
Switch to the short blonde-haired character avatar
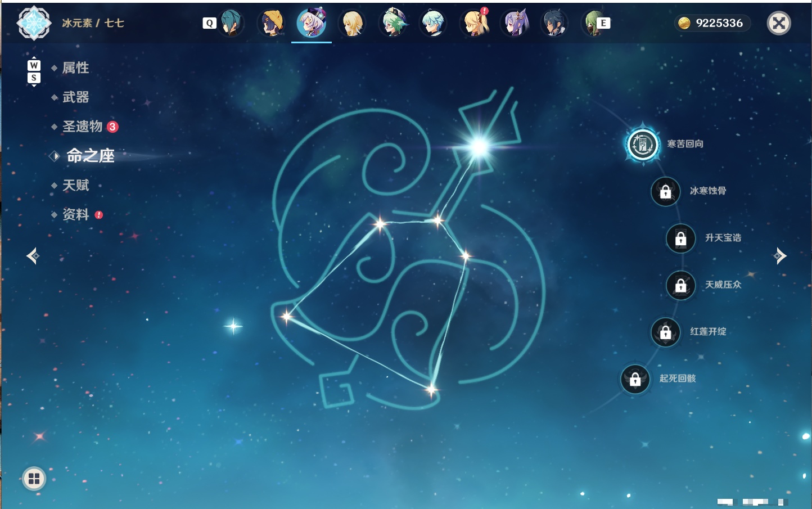pos(353,23)
